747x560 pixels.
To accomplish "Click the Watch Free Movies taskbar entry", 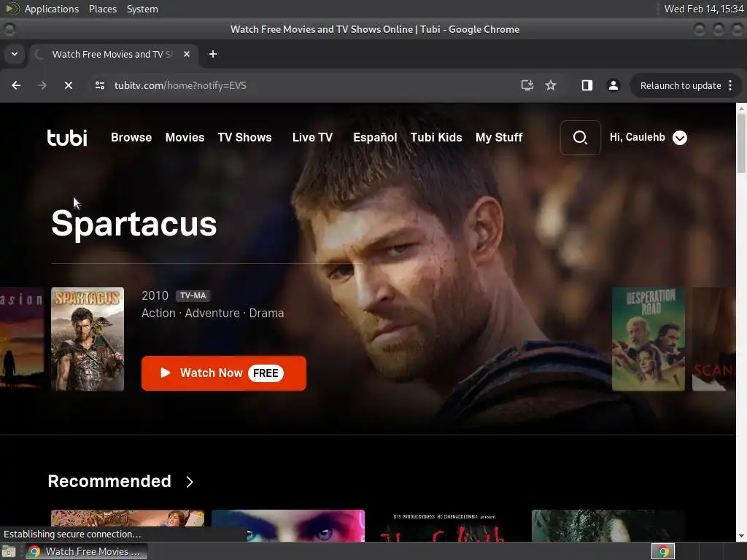I will coord(86,551).
